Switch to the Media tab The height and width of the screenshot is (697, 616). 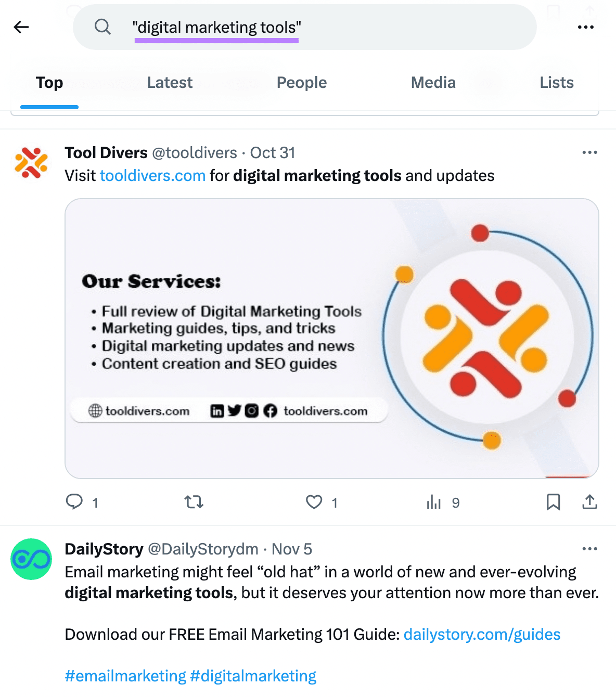click(433, 82)
